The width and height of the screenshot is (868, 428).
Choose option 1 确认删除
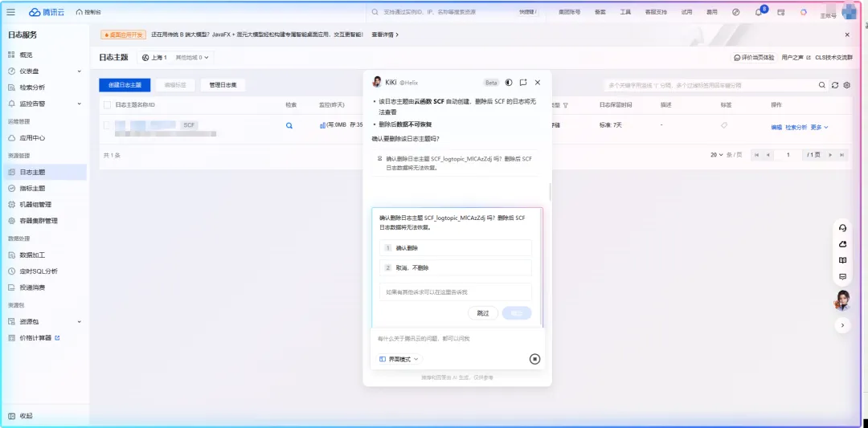click(x=456, y=248)
